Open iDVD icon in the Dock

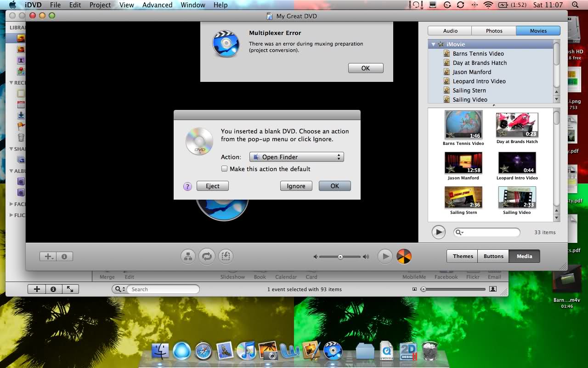(333, 351)
